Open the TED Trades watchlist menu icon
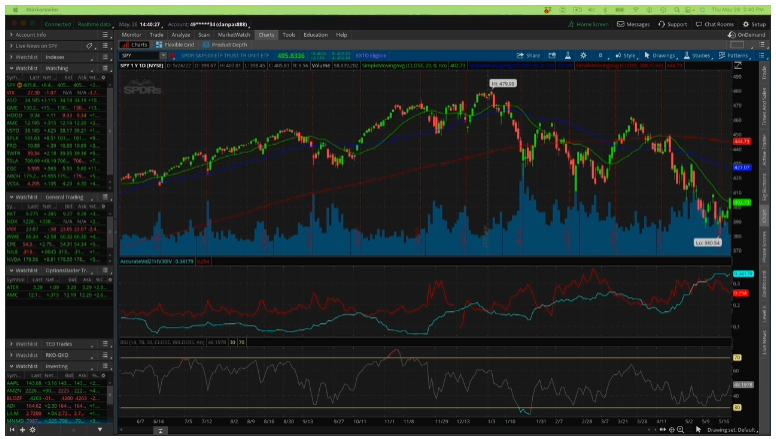Viewport: 776px width, 439px height. tap(105, 344)
